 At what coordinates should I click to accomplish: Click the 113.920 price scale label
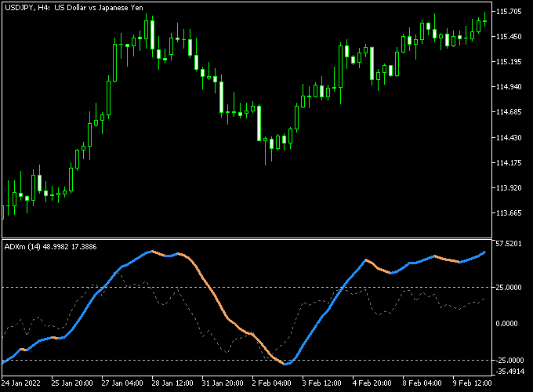click(x=509, y=187)
